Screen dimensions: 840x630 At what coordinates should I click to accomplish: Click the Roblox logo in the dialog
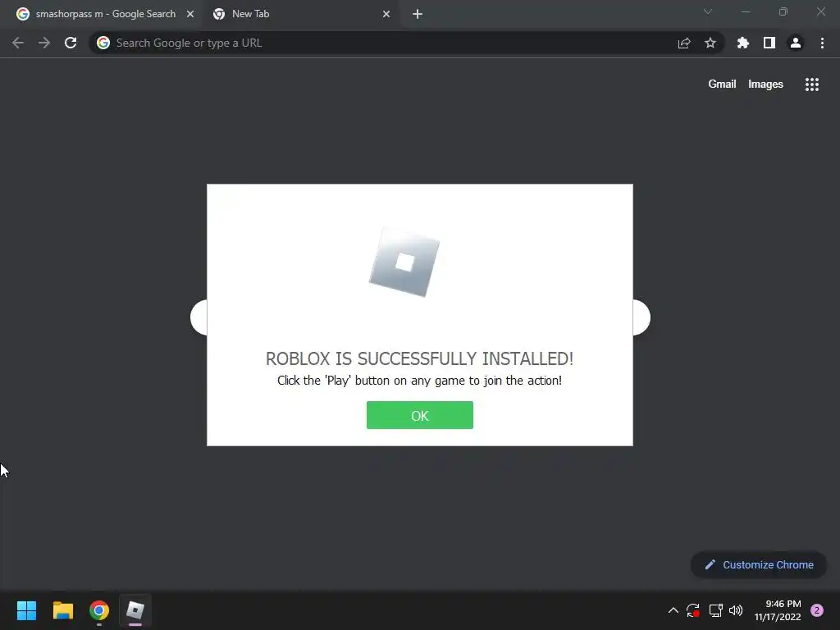point(404,262)
